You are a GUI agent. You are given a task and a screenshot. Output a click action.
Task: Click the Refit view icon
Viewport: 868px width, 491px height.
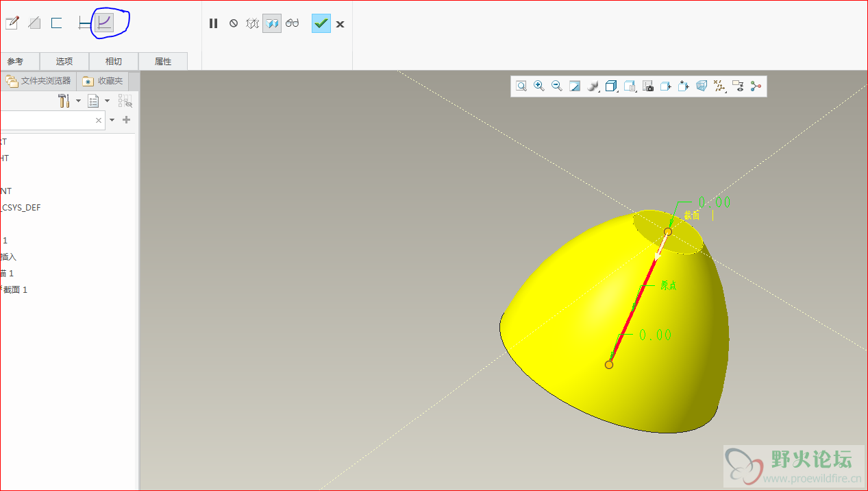pos(521,86)
